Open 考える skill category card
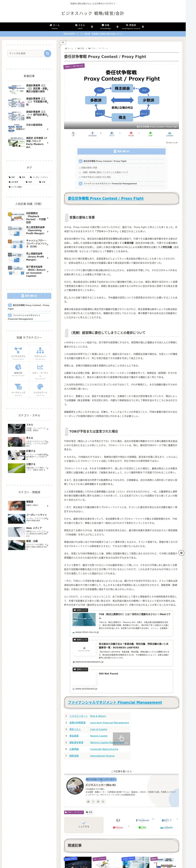Image resolution: width=196 pixels, height=868 pixels. click(x=29, y=442)
